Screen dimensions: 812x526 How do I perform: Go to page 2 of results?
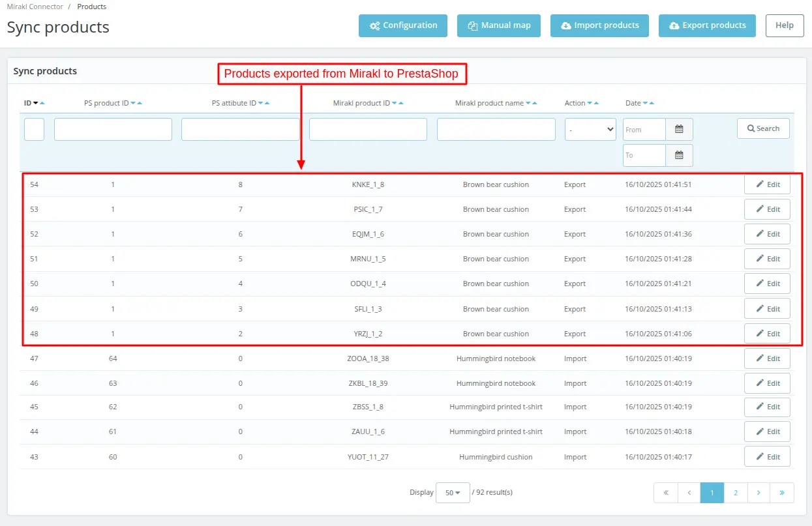click(x=735, y=493)
